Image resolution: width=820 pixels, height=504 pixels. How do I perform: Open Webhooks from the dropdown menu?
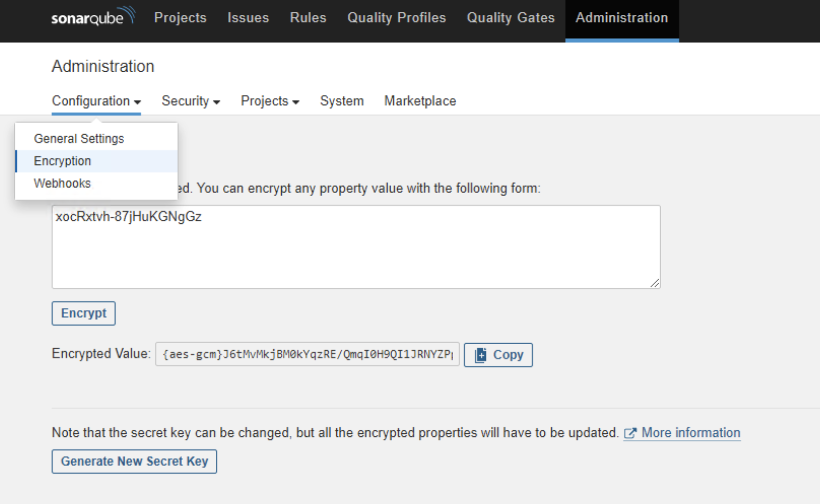[62, 183]
